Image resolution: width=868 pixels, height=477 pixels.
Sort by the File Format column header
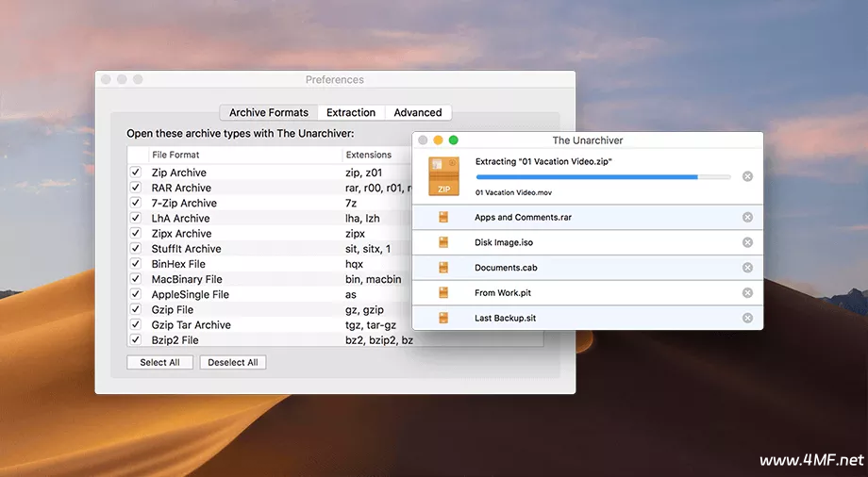pyautogui.click(x=234, y=155)
